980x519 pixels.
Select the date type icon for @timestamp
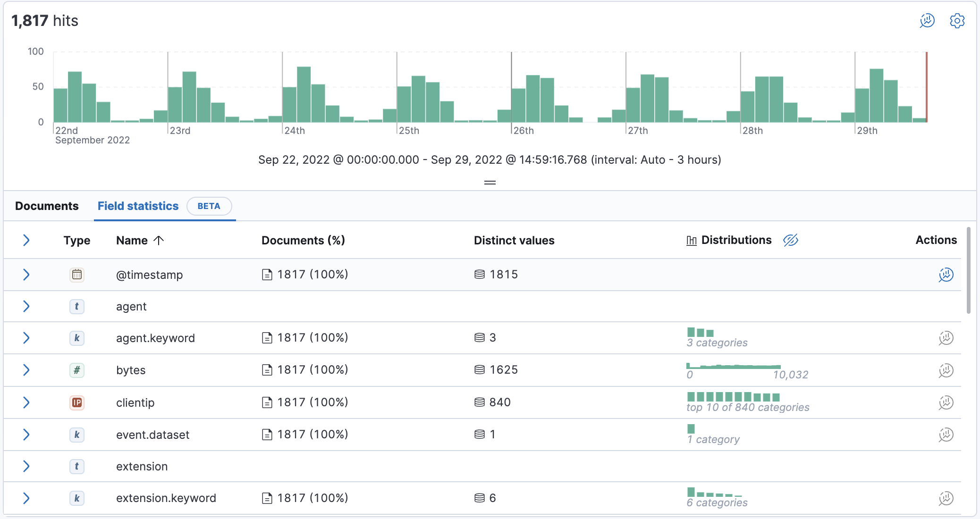click(x=77, y=274)
